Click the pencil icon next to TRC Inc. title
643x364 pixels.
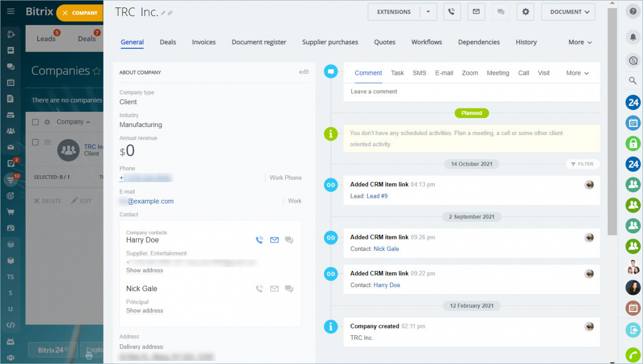tap(163, 14)
